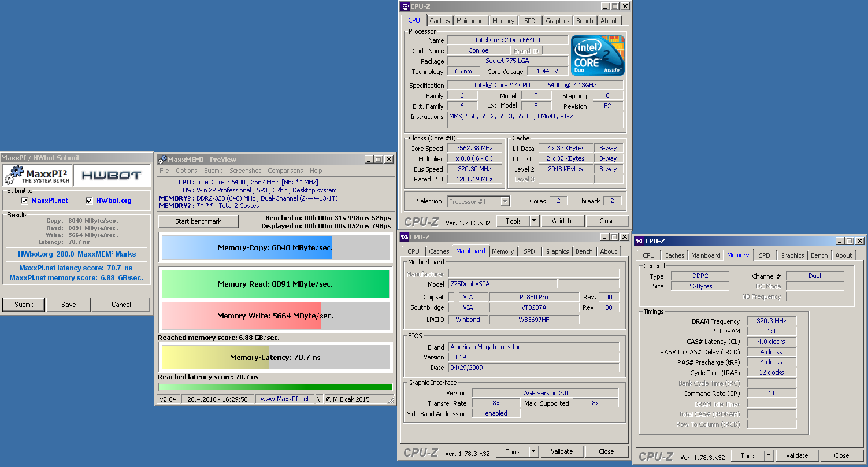Click BIOS Version value L3.19
This screenshot has width=868, height=467.
533,357
